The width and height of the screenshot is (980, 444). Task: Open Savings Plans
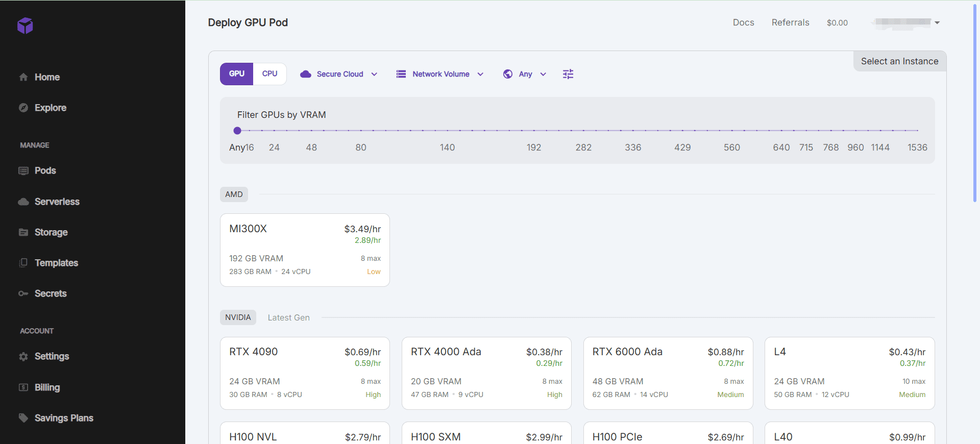[64, 418]
